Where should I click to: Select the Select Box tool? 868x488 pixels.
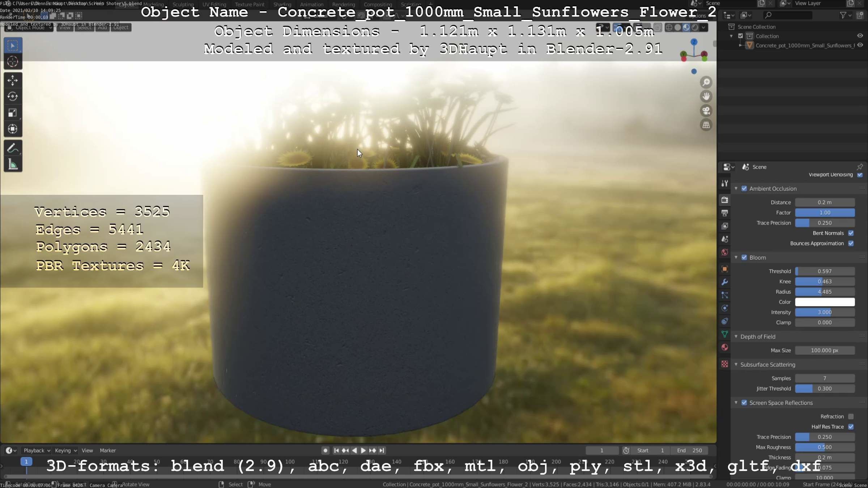pos(13,46)
